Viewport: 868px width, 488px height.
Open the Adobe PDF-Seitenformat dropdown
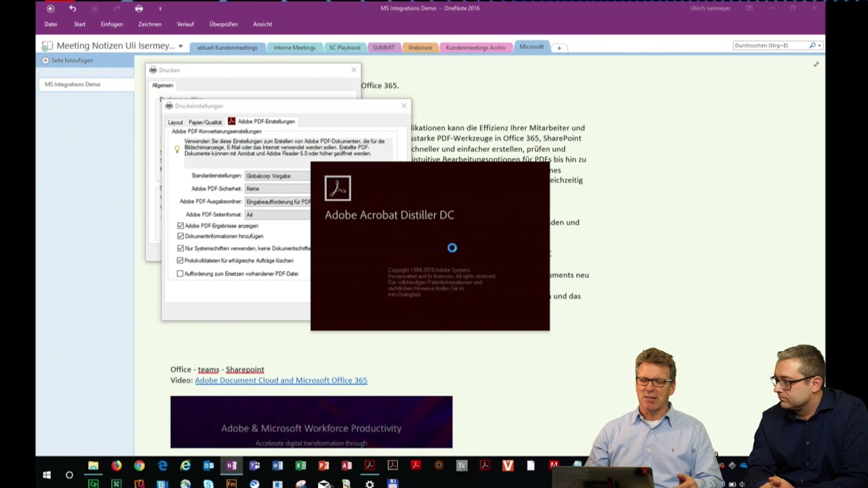(x=277, y=214)
